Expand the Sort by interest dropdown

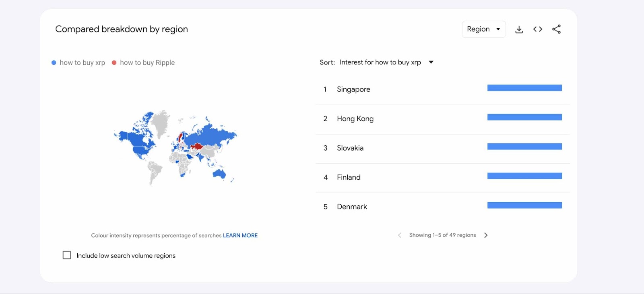[x=431, y=62]
